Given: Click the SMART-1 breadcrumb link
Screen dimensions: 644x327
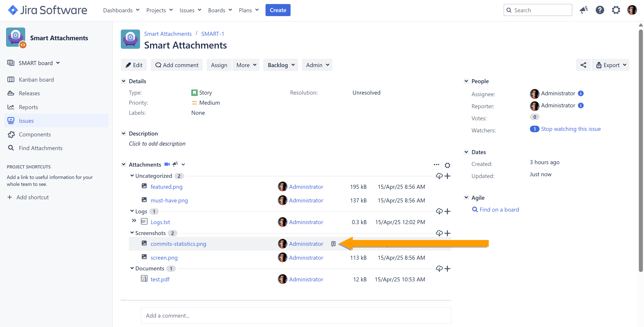Looking at the screenshot, I should click(x=213, y=34).
